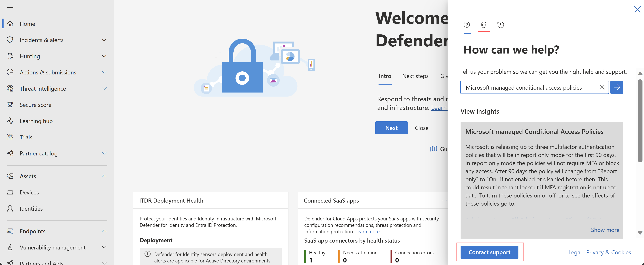Click the Vulnerability management icon

coord(11,247)
